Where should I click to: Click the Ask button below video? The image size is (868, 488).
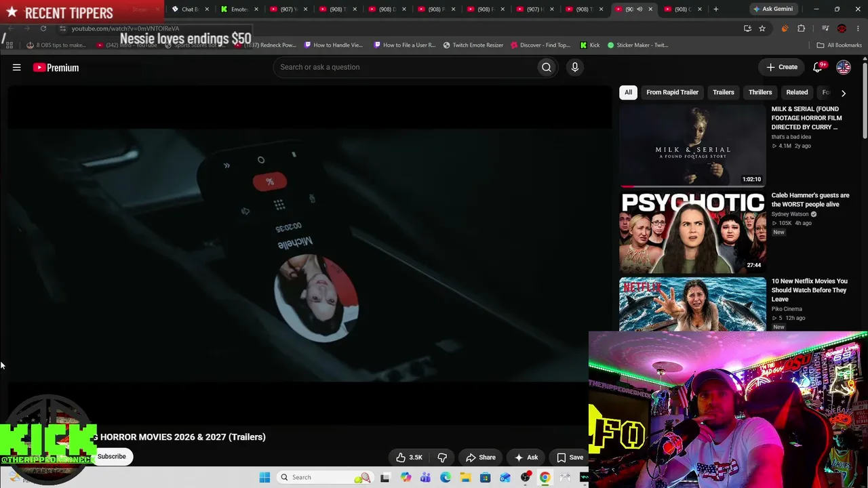click(x=526, y=457)
